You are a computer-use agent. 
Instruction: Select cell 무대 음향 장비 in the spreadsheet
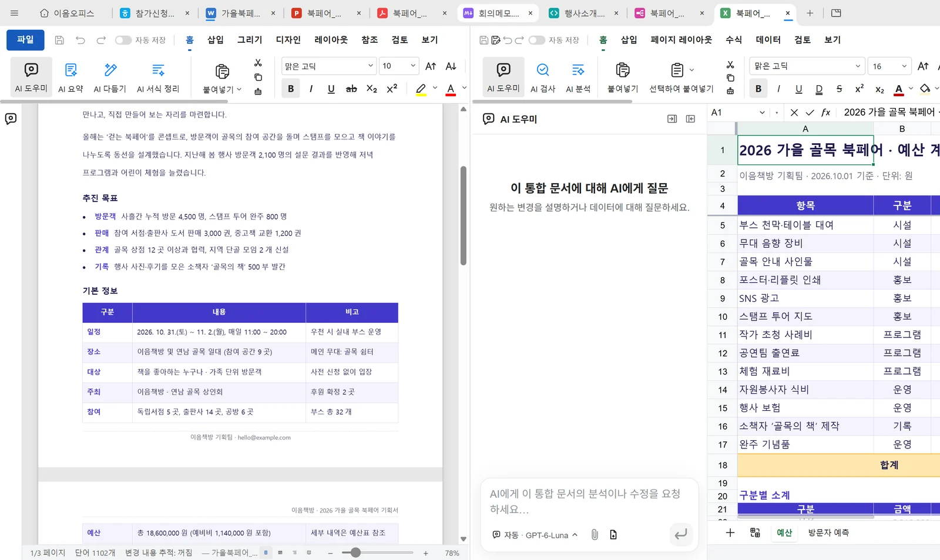click(x=805, y=243)
